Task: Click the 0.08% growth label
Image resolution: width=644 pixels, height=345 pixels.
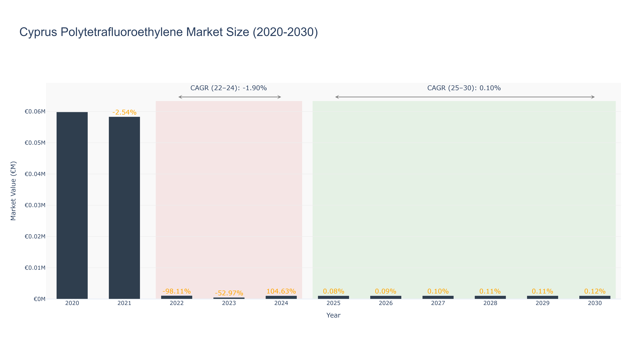Action: click(x=333, y=291)
